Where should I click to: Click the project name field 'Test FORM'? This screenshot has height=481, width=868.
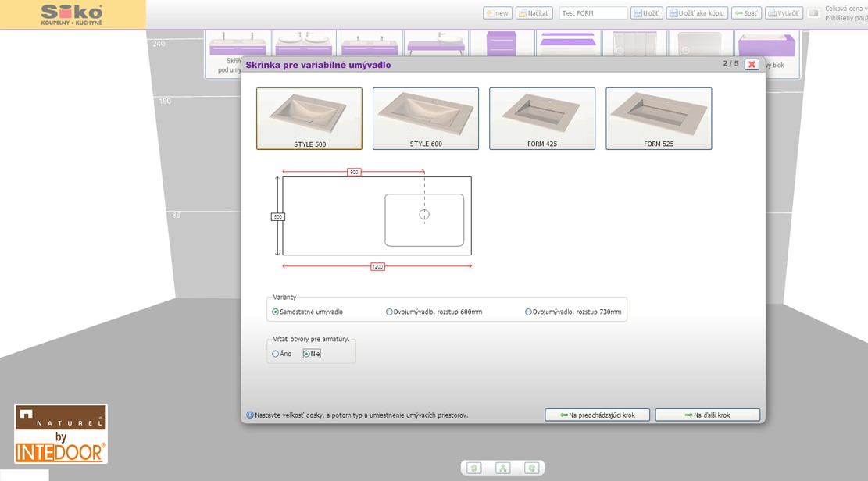click(x=592, y=13)
